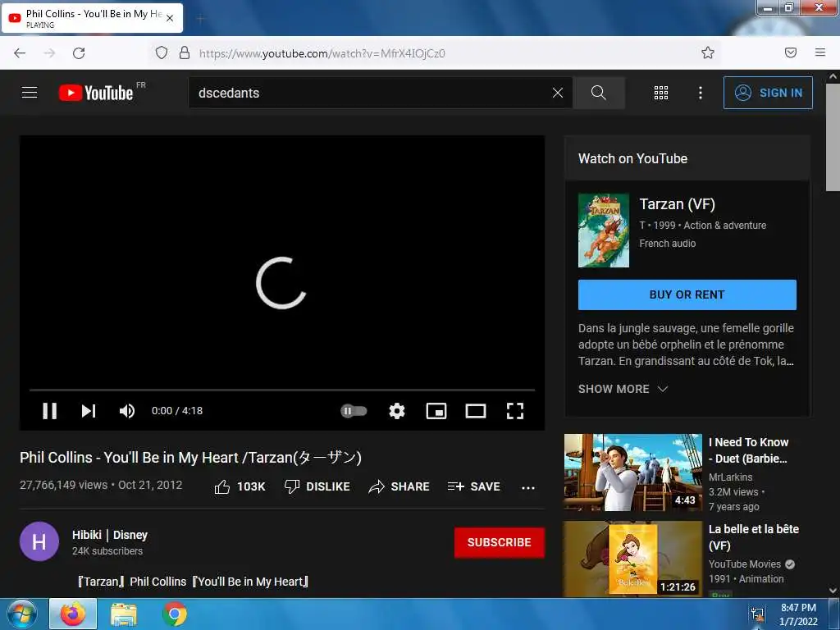The width and height of the screenshot is (840, 630).
Task: Enable miniplayer mode
Action: click(436, 411)
